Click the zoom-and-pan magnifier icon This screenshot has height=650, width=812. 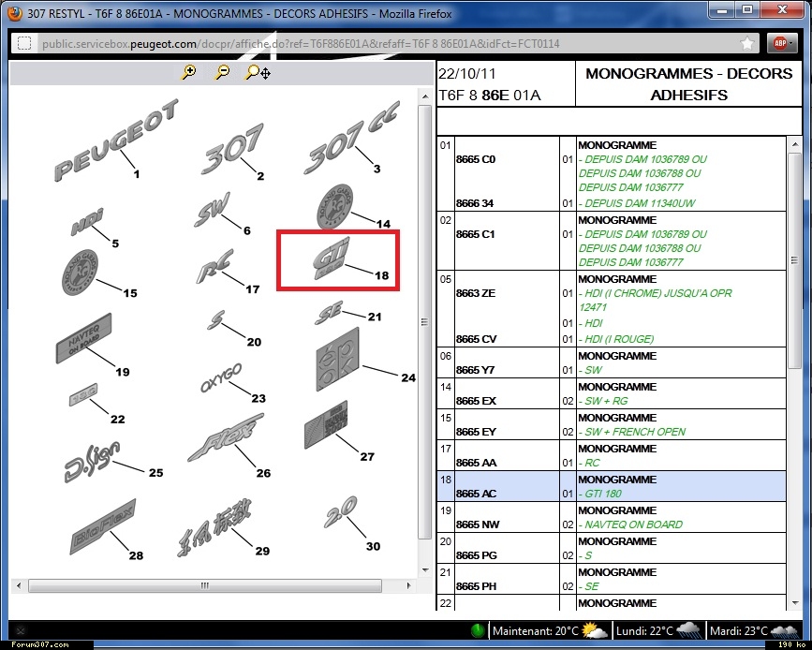257,72
